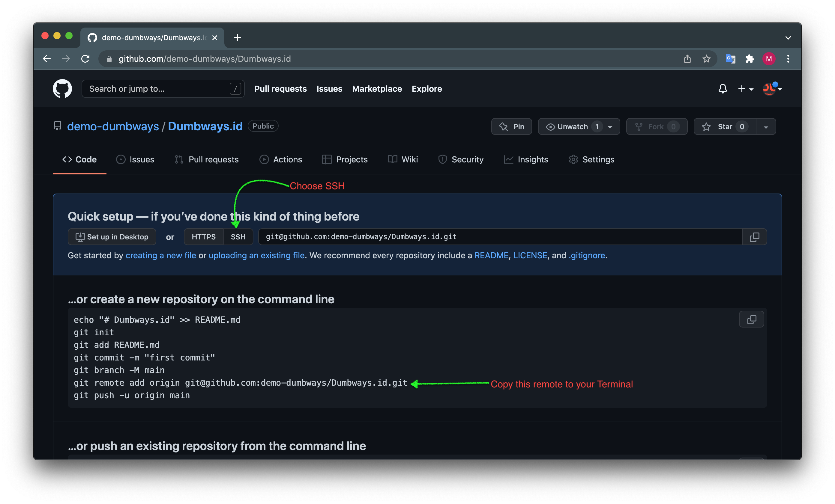Open the repository Settings tab
835x504 pixels.
click(x=591, y=159)
